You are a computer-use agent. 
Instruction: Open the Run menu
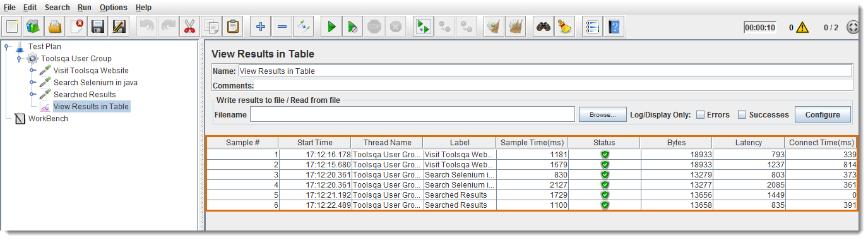(85, 8)
